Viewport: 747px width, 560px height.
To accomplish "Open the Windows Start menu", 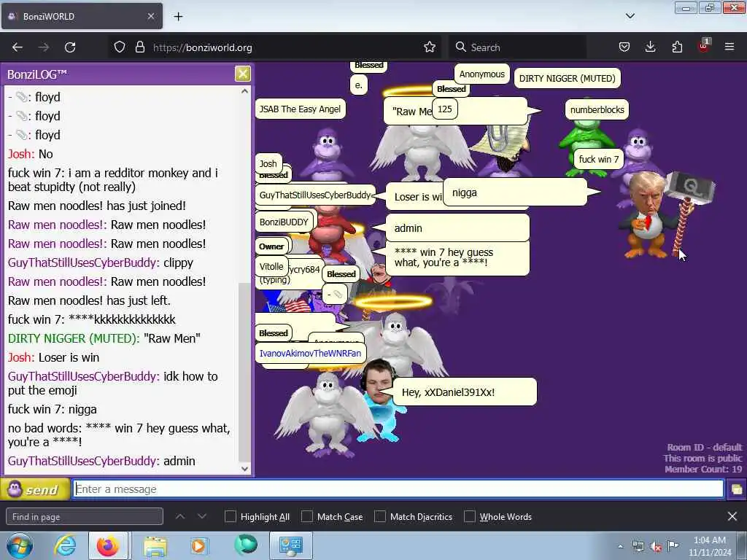I will 19,545.
